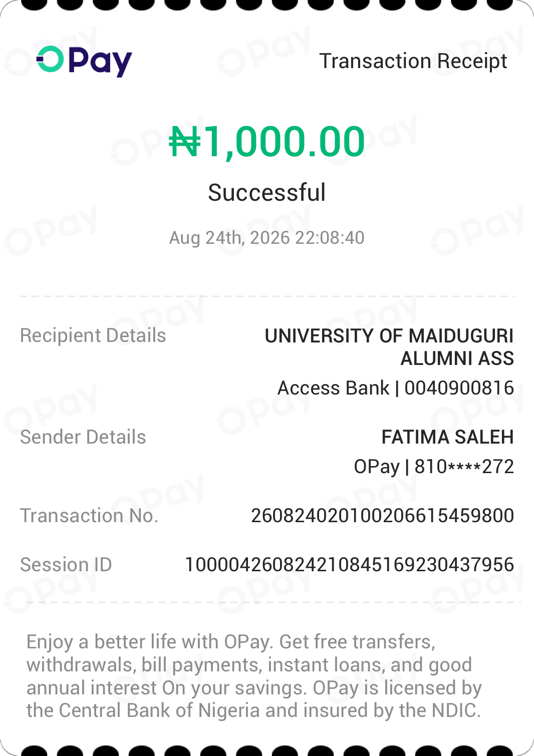The height and width of the screenshot is (756, 534).
Task: Click the ₦1,000.00 amount
Action: tap(267, 142)
